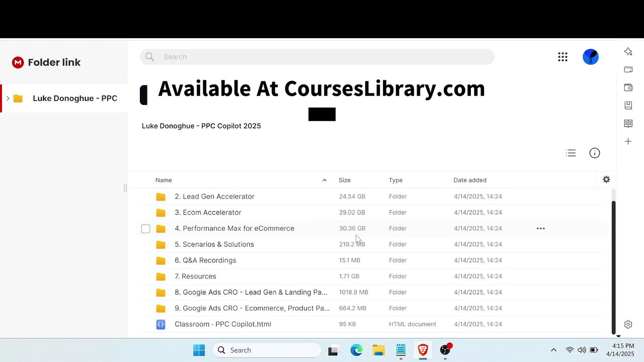Image resolution: width=644 pixels, height=362 pixels.
Task: Open Notepad from taskbar
Action: [400, 350]
